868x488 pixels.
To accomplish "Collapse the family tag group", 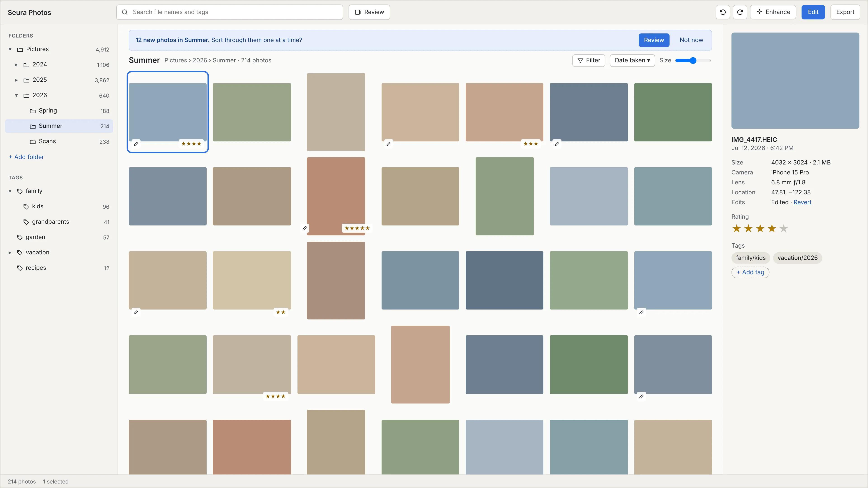I will 10,191.
